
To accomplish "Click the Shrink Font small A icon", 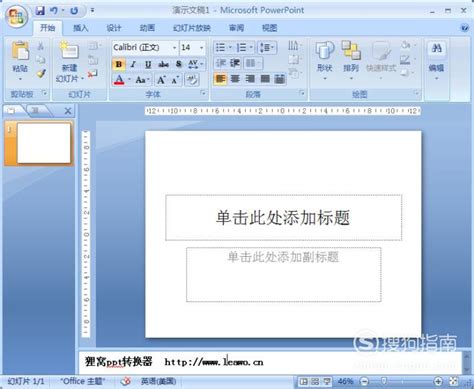I will 175,80.
